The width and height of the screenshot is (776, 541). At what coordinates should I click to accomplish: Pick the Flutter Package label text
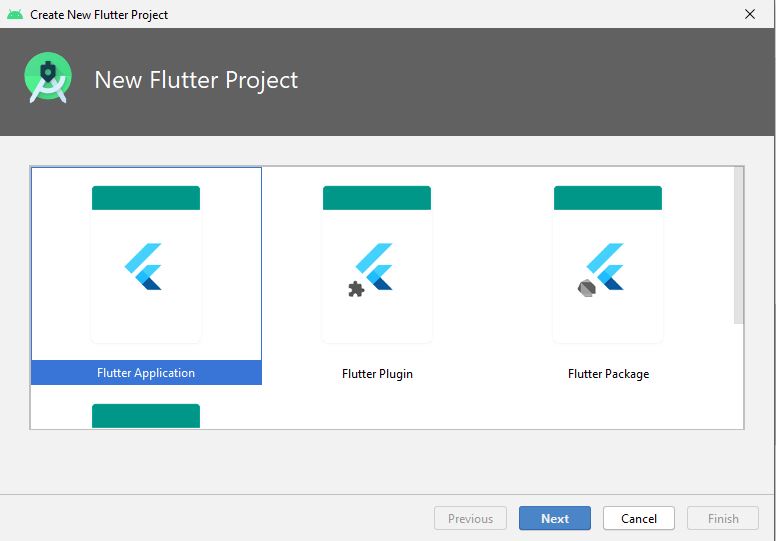(x=608, y=374)
